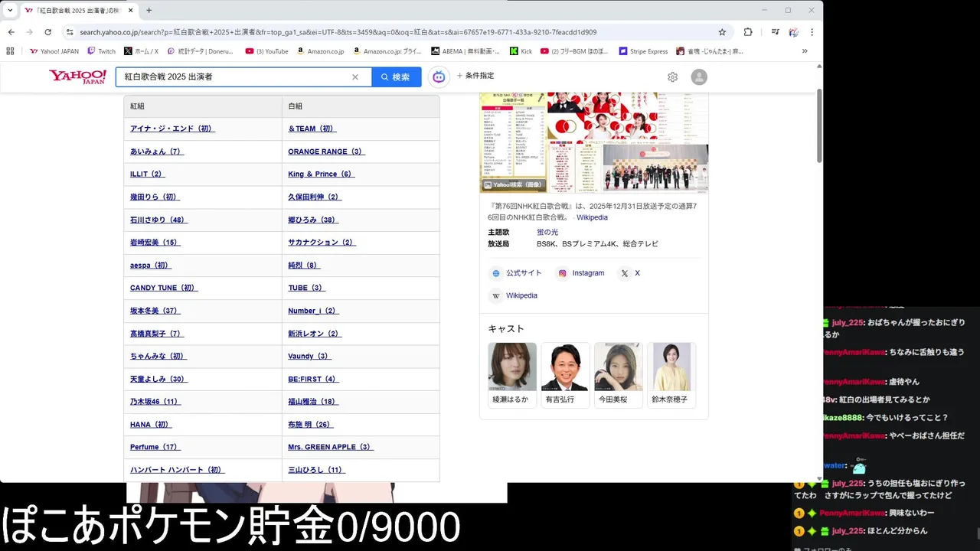Open the AI assistant robot icon

[x=439, y=77]
